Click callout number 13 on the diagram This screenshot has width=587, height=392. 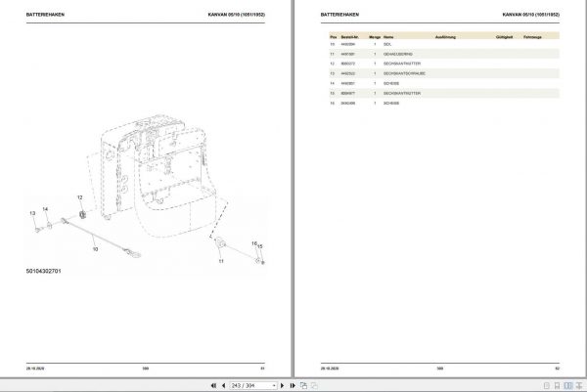pos(32,213)
